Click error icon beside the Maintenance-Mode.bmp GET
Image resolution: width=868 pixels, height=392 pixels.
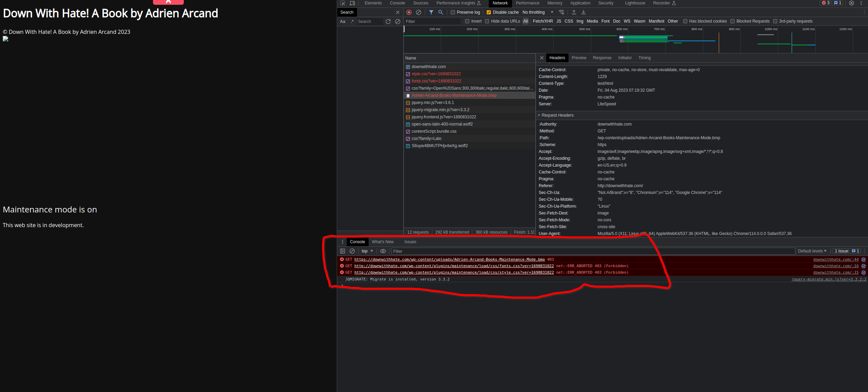click(342, 259)
